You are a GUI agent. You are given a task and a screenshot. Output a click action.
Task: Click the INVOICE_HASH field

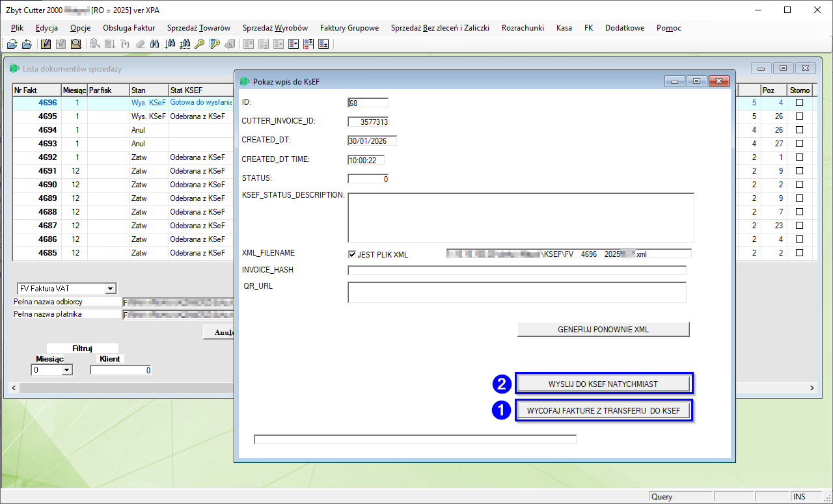click(517, 271)
